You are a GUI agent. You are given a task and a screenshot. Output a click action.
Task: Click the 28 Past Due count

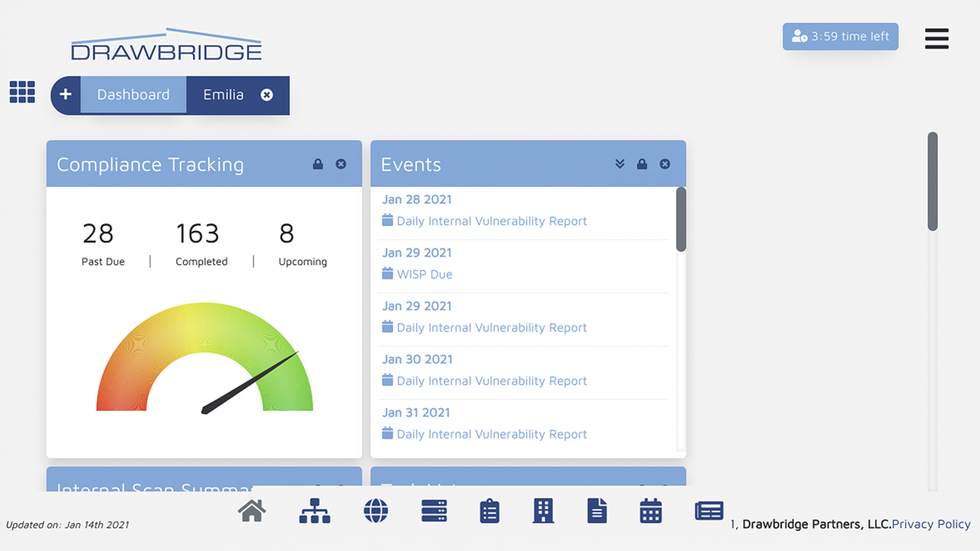tap(98, 233)
